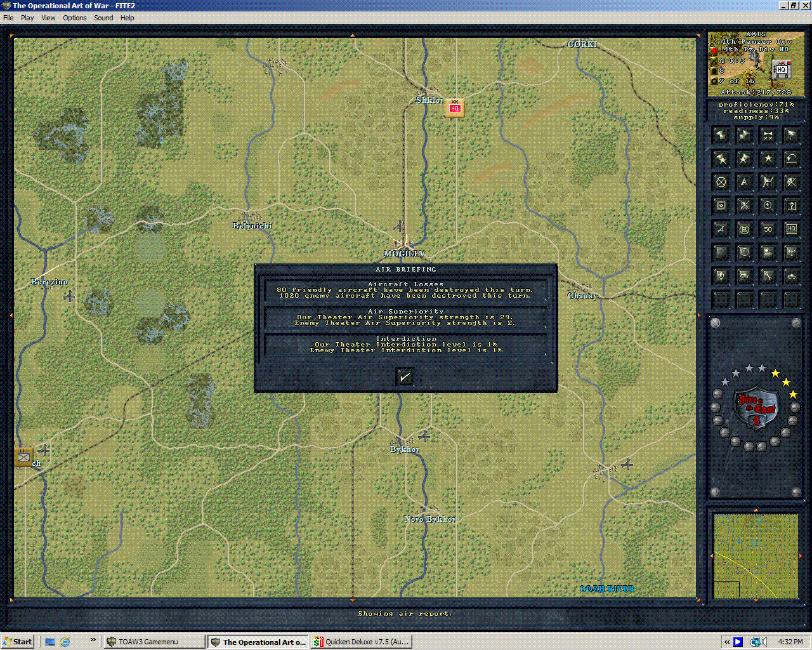
Task: Click the boxed-X unit counter button
Action: coord(721,205)
